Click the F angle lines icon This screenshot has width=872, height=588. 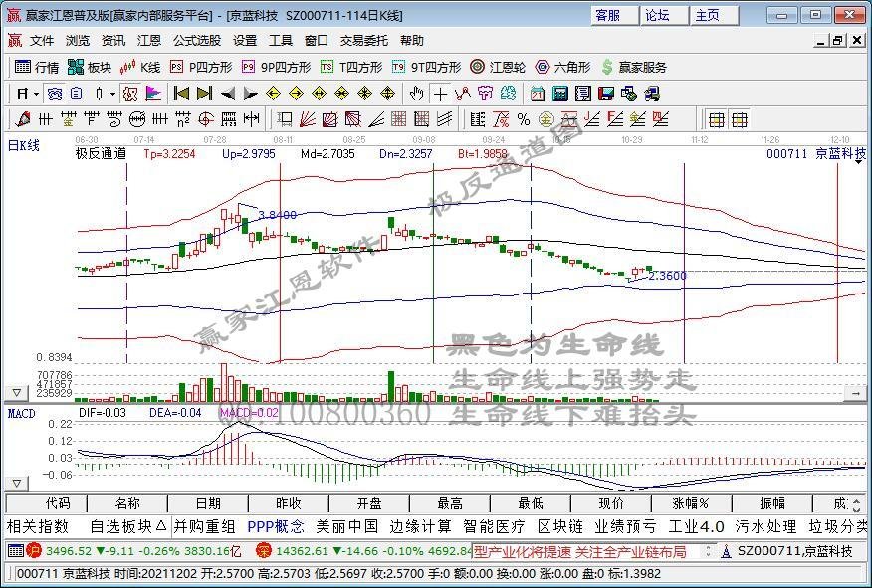pyautogui.click(x=615, y=119)
